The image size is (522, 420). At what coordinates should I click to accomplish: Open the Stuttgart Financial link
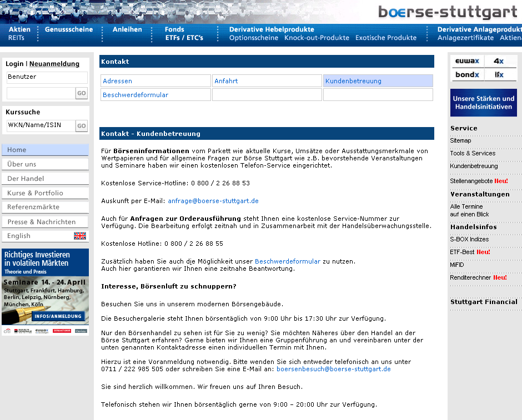[484, 302]
